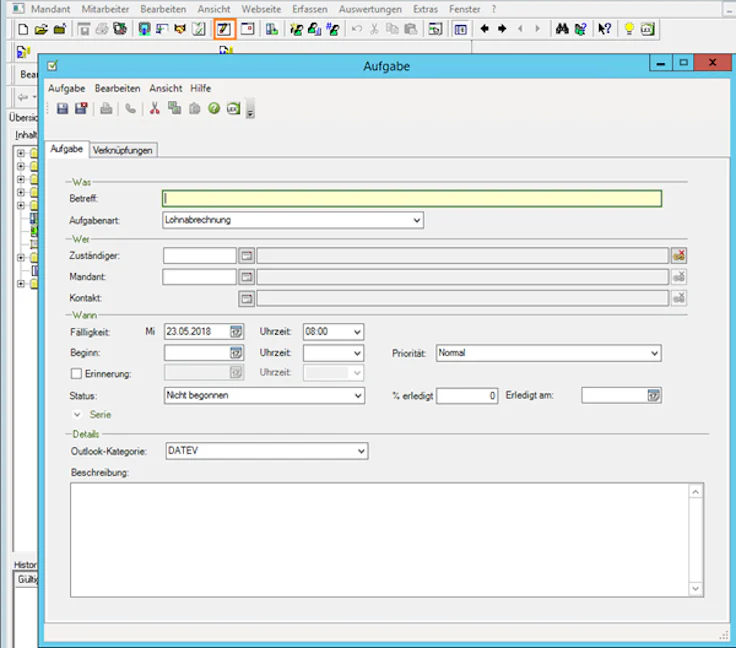Image resolution: width=736 pixels, height=648 pixels.
Task: Click the print icon in the Aufgabe toolbar
Action: pyautogui.click(x=106, y=109)
